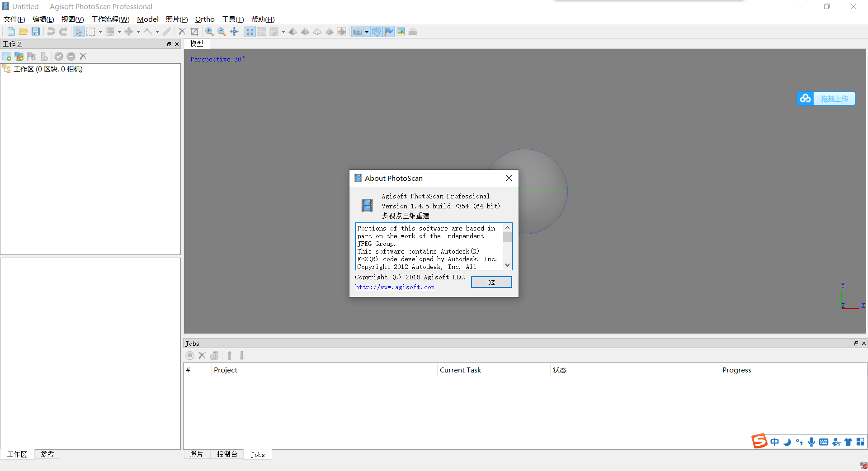Select the Resize Region tool
This screenshot has height=471, width=868.
[x=110, y=32]
